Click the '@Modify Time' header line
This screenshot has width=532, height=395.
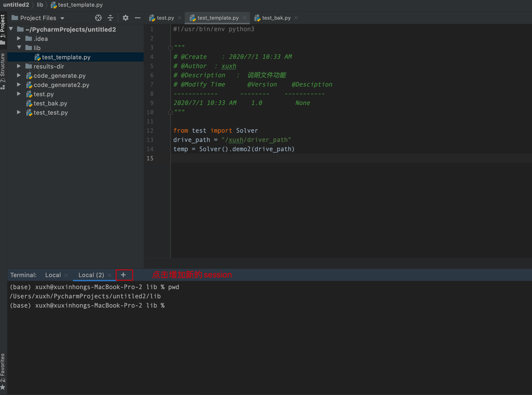click(253, 84)
